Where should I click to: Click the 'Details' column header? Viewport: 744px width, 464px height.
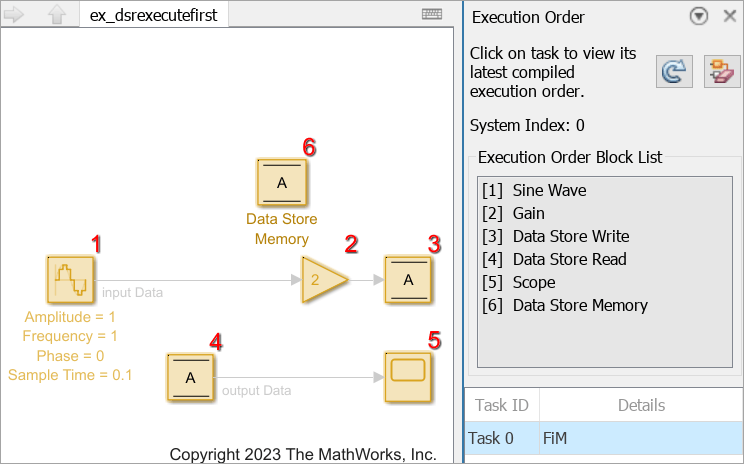click(x=642, y=405)
